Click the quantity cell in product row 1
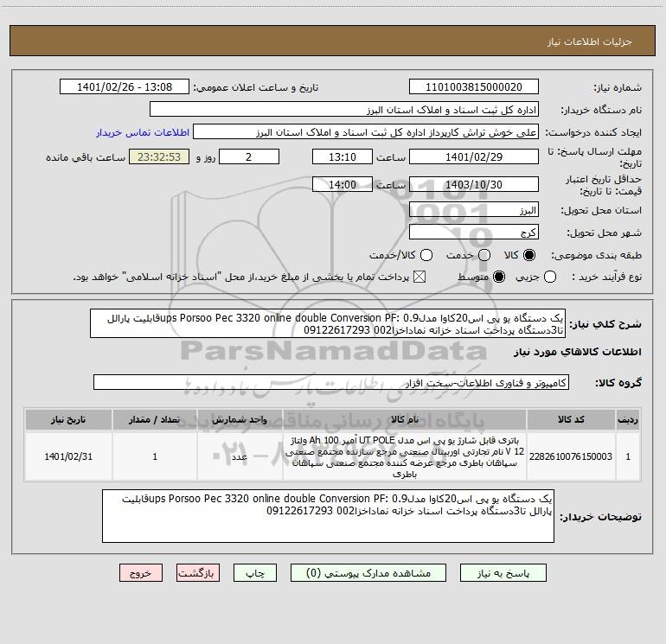 pyautogui.click(x=155, y=456)
